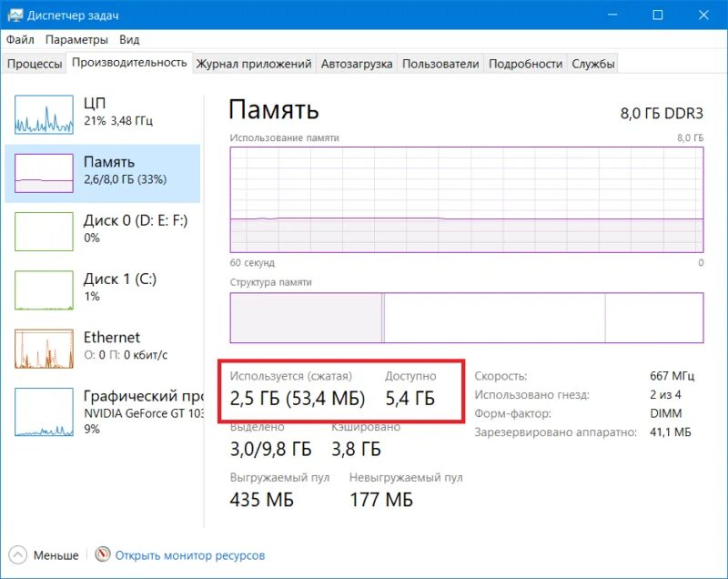Screen dimensions: 728x579
Task: Click the Графический процессор graph thumbnail
Action: pyautogui.click(x=44, y=411)
